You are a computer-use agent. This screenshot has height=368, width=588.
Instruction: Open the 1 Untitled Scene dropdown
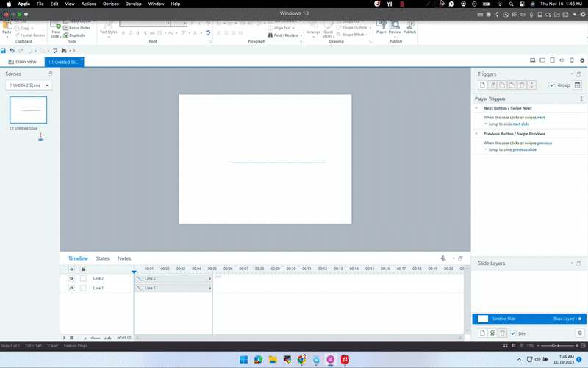click(x=29, y=85)
